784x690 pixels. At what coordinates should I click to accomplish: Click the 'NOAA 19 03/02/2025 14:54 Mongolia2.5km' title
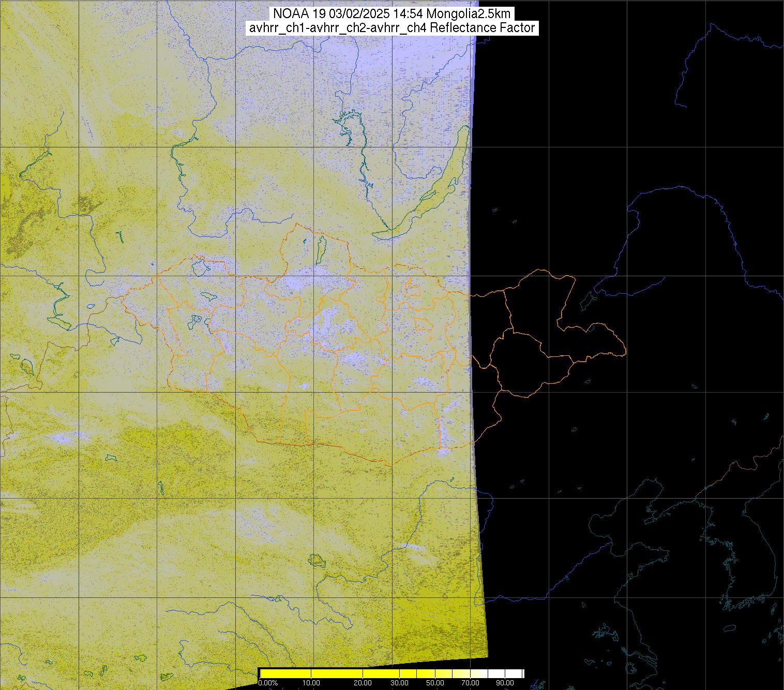point(391,13)
